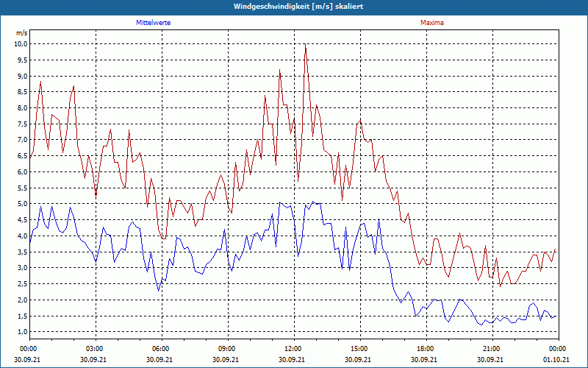Click the '01.10.21' date label
Image resolution: width=588 pixels, height=368 pixels.
(556, 359)
